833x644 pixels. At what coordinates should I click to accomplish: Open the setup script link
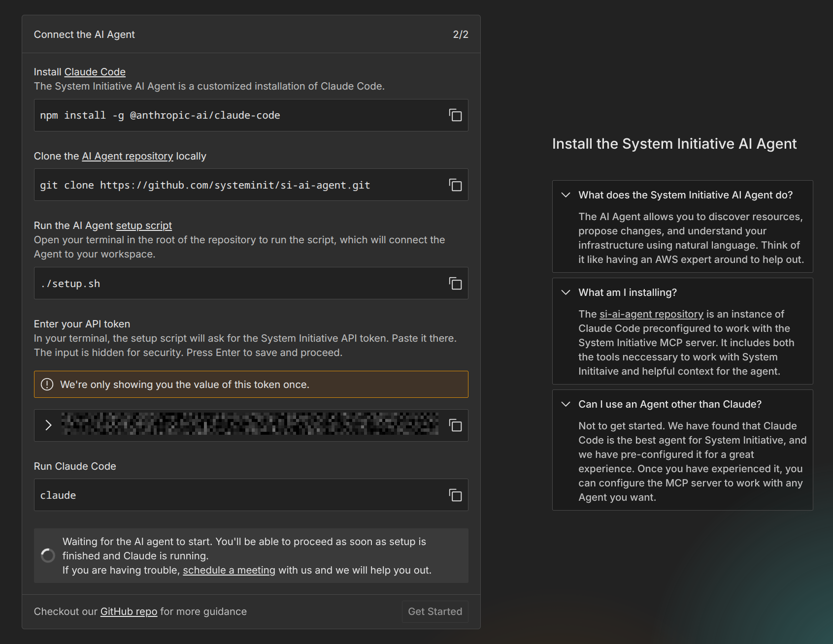pyautogui.click(x=143, y=225)
